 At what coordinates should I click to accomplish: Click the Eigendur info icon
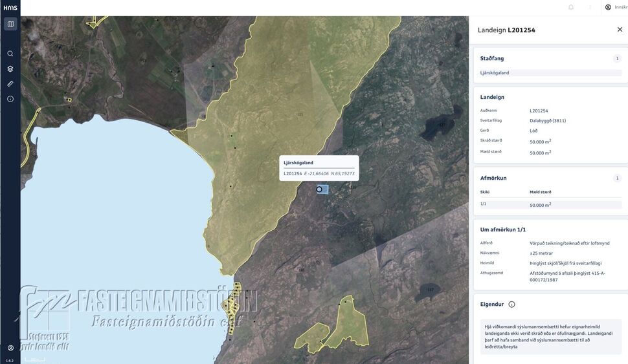(511, 305)
